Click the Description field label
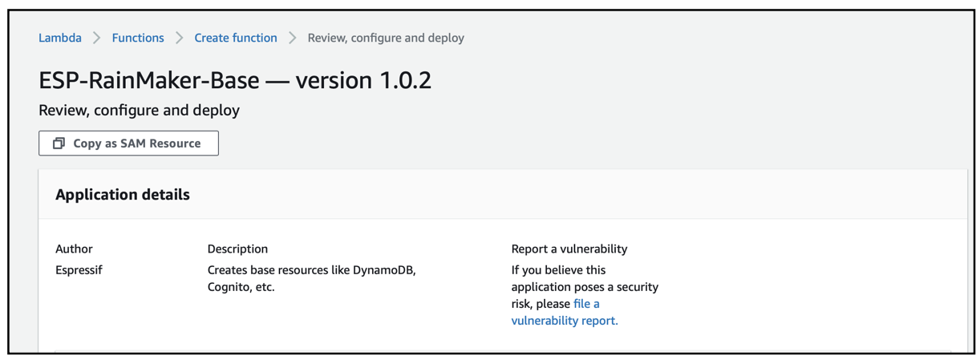This screenshot has height=364, width=980. coord(237,249)
